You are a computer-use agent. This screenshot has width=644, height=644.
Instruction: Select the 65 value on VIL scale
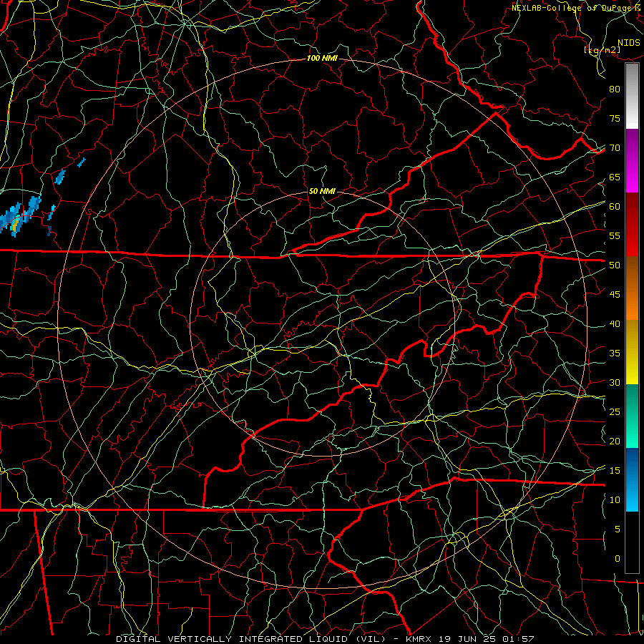click(x=615, y=177)
